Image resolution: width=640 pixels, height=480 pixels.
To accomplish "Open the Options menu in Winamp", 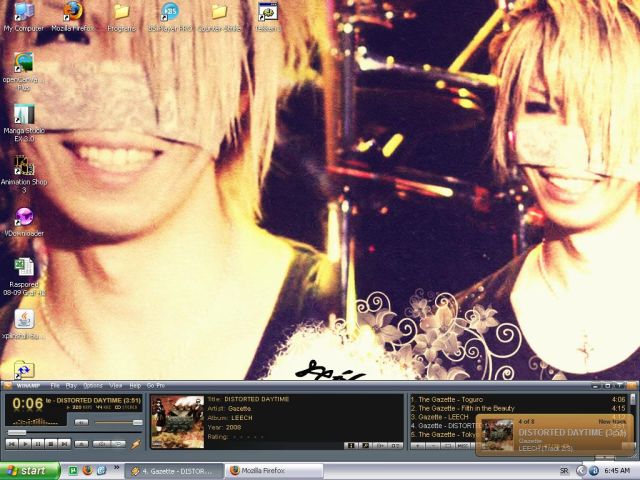I will pyautogui.click(x=92, y=385).
